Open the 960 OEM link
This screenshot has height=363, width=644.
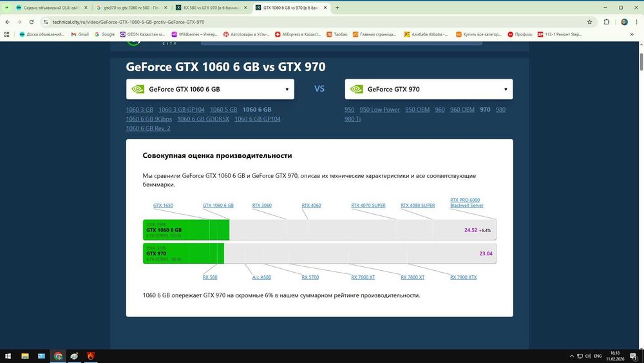point(462,110)
